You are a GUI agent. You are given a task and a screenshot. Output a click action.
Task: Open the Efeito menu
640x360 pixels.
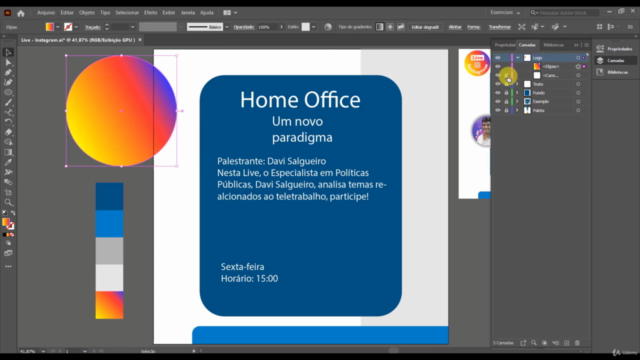(151, 13)
